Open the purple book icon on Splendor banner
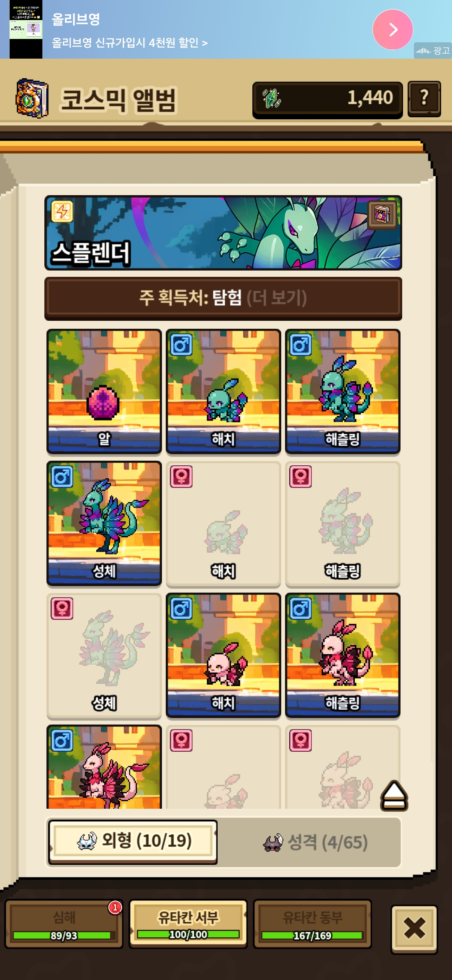 click(x=382, y=215)
